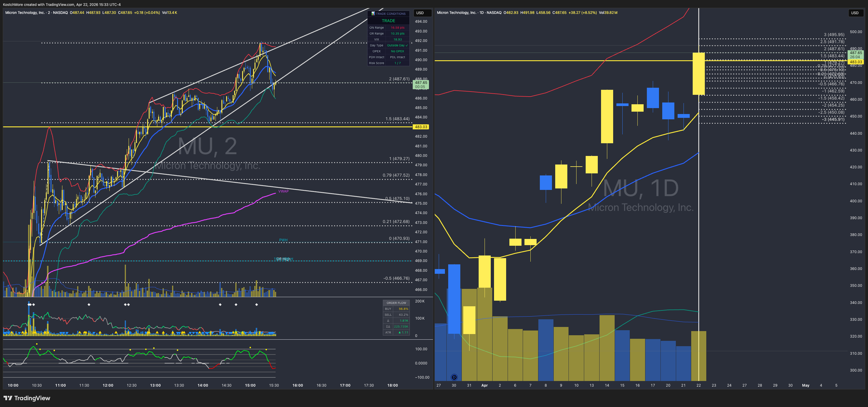The image size is (868, 407).
Task: Click fib label -1 (462.59) on daily chart
Action: [x=833, y=91]
